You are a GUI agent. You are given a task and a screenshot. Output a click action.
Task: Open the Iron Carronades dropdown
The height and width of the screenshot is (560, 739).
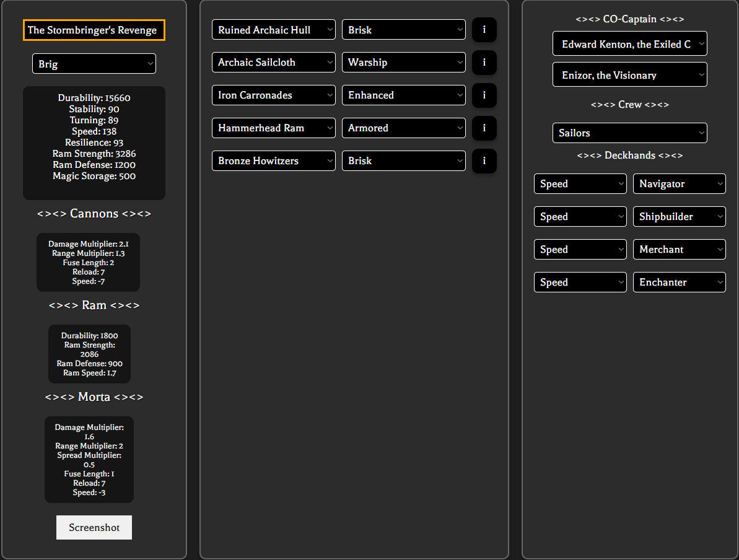pyautogui.click(x=274, y=95)
